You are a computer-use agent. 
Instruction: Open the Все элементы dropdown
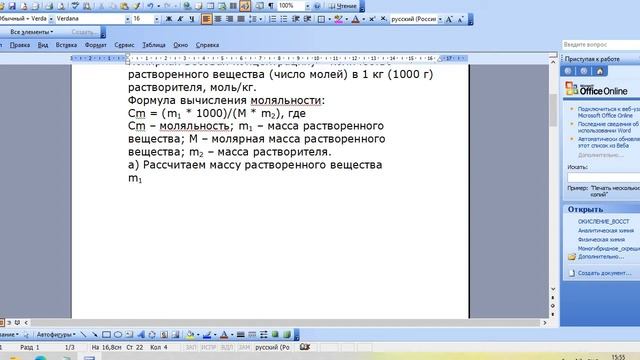pyautogui.click(x=32, y=32)
